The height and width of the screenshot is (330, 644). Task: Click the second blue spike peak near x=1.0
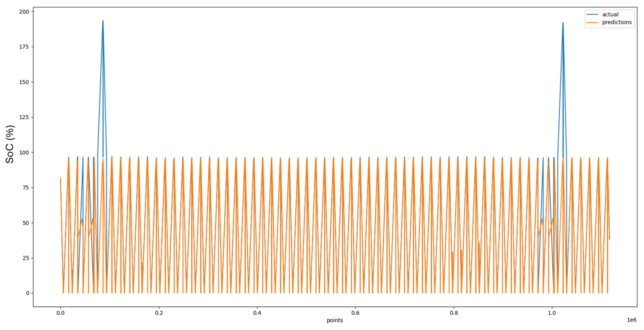coord(563,23)
